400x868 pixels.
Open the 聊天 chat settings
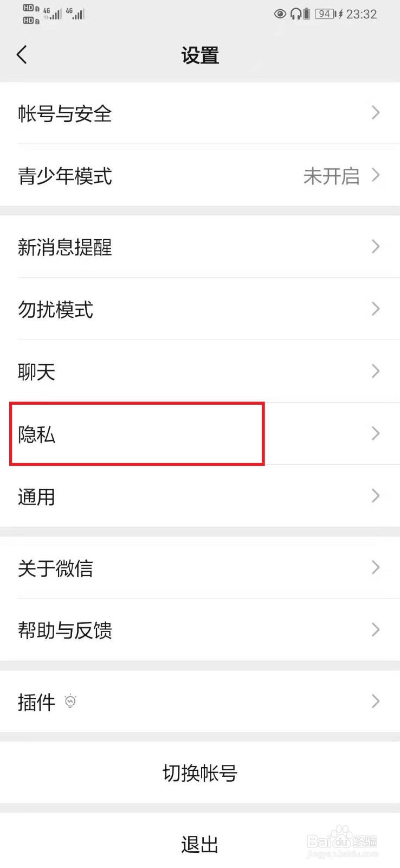point(200,372)
